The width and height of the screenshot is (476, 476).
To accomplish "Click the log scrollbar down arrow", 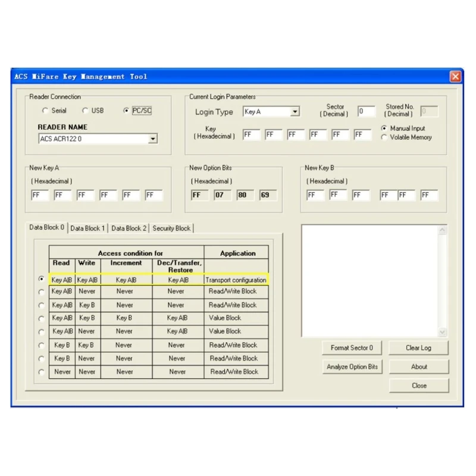I will tap(442, 332).
